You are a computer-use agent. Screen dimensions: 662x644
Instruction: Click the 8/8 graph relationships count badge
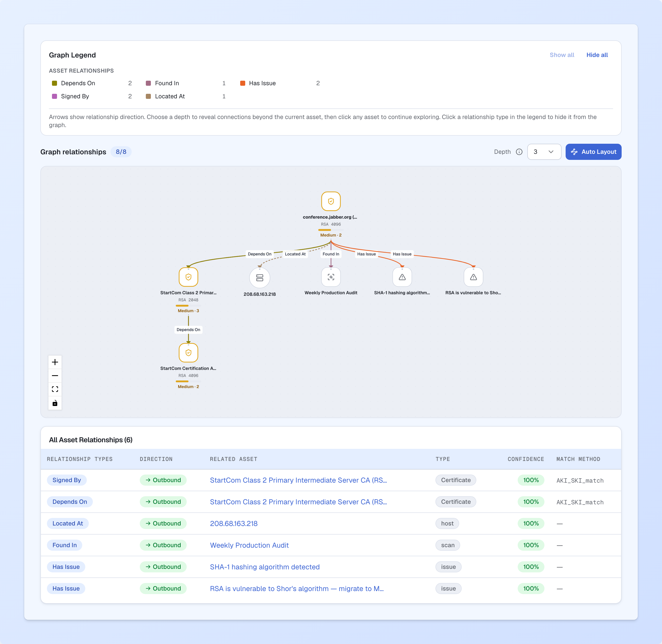[121, 152]
